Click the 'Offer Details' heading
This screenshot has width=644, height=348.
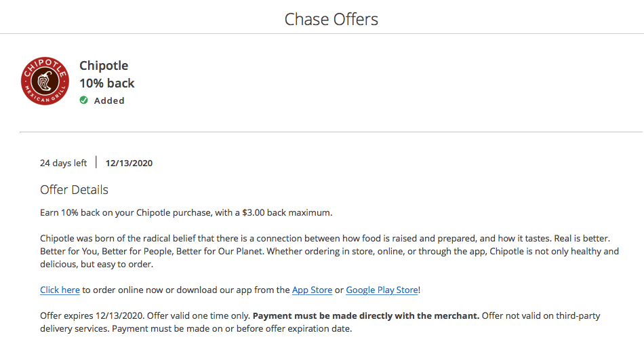[74, 189]
